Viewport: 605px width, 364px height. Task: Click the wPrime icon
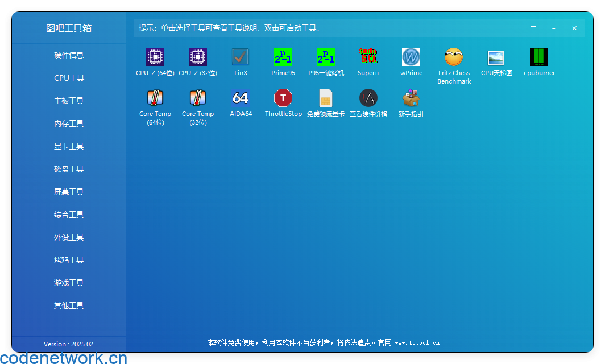411,57
